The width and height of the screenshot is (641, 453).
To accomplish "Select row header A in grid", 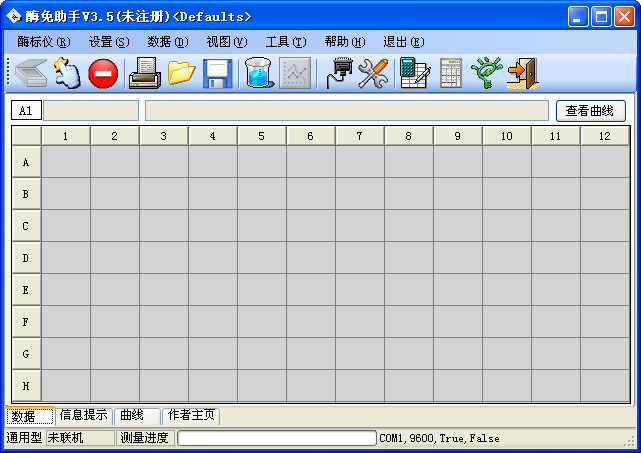I will pyautogui.click(x=26, y=162).
